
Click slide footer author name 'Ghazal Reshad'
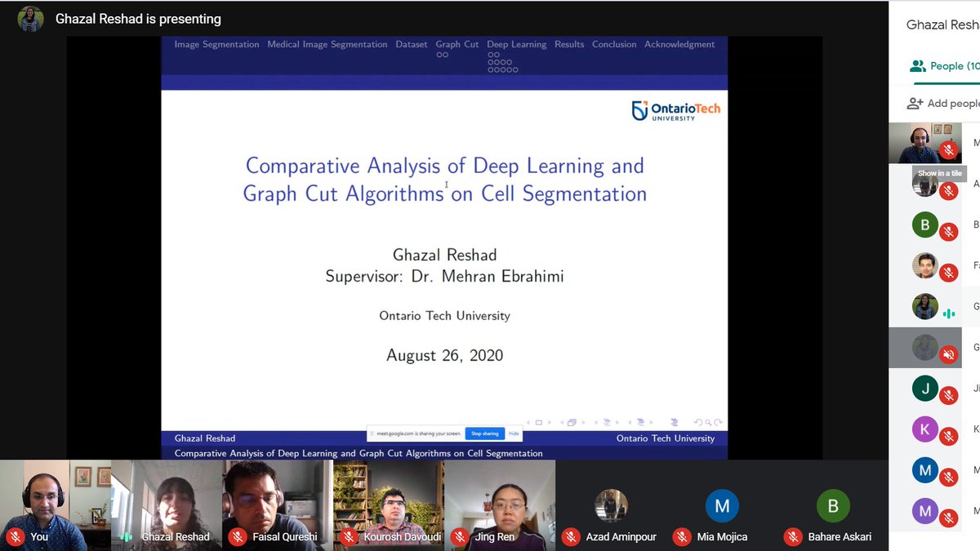[x=205, y=438]
